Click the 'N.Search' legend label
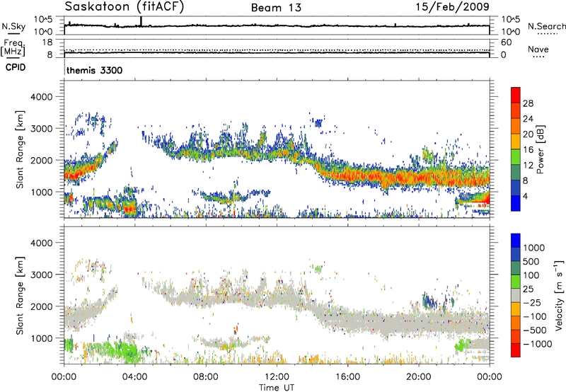The height and width of the screenshot is (392, 566). 546,26
